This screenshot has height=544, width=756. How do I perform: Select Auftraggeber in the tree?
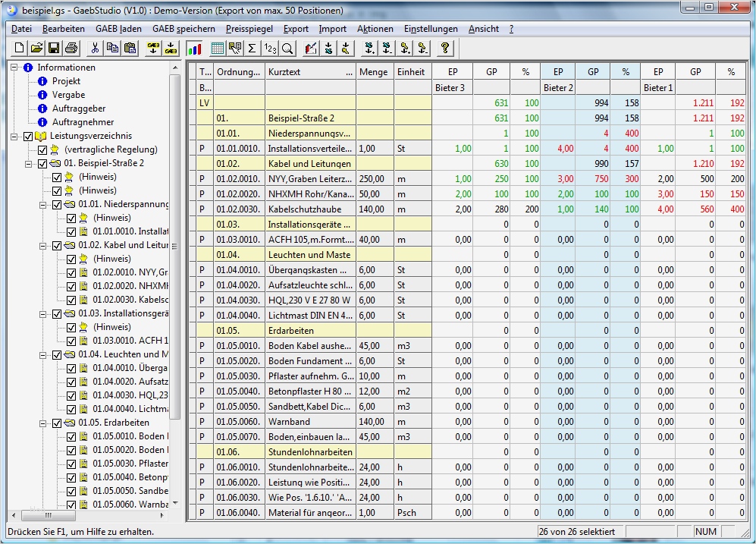pos(78,108)
